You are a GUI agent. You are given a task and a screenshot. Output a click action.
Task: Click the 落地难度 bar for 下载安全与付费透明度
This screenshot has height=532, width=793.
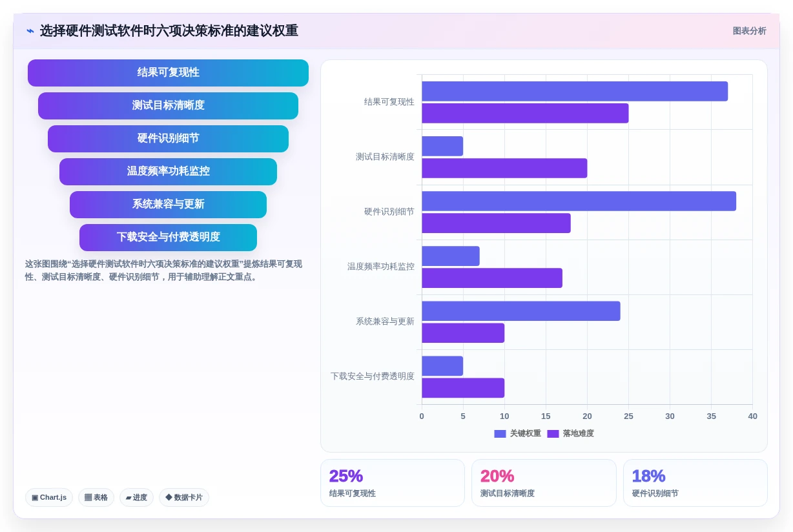tap(463, 387)
